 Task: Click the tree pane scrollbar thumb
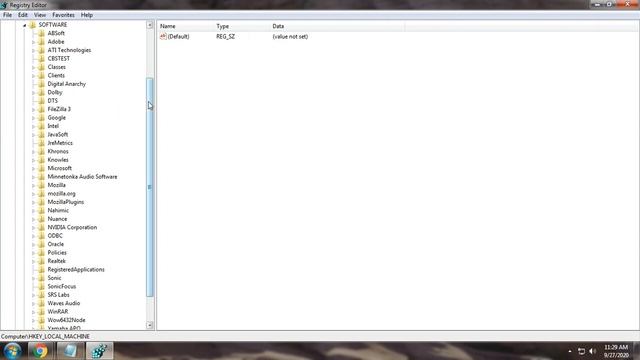150,187
